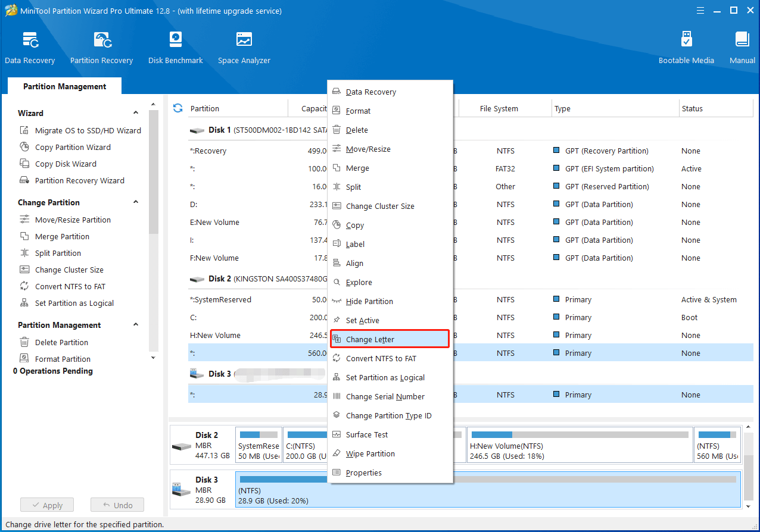Choose Format from context menu

coord(390,111)
